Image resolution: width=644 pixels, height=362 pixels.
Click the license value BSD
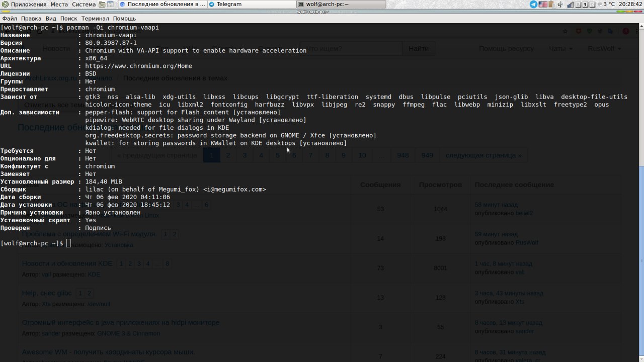(x=91, y=73)
